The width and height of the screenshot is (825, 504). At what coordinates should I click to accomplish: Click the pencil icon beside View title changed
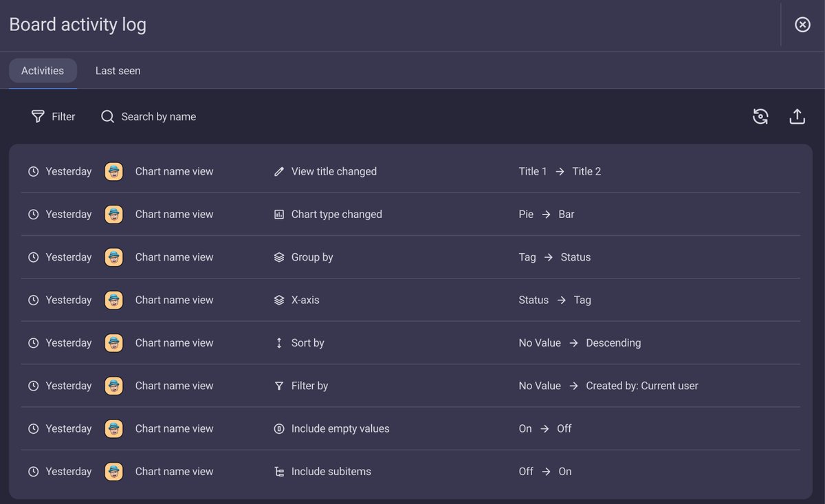pyautogui.click(x=279, y=172)
